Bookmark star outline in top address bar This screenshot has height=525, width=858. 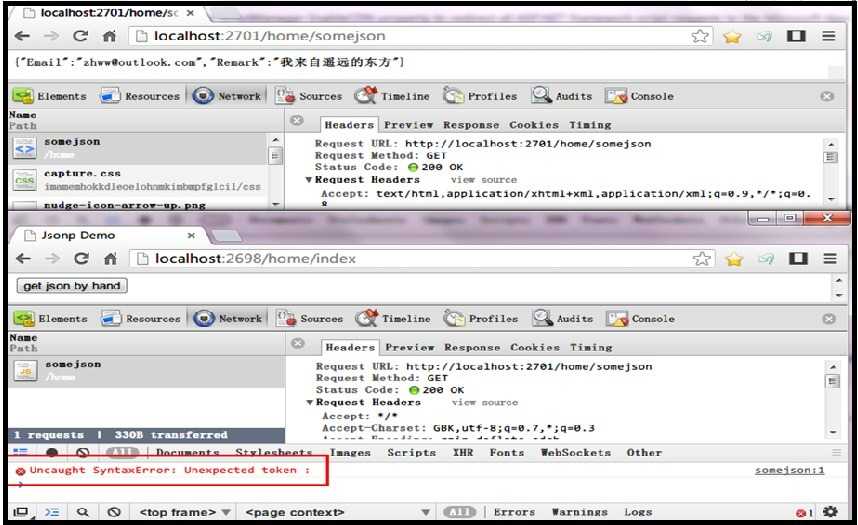(700, 36)
